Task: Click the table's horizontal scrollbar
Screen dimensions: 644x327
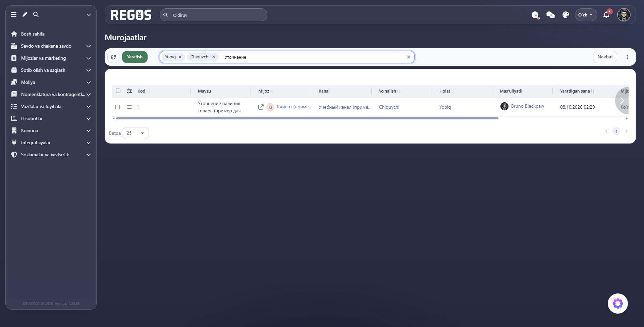Action: [307, 118]
